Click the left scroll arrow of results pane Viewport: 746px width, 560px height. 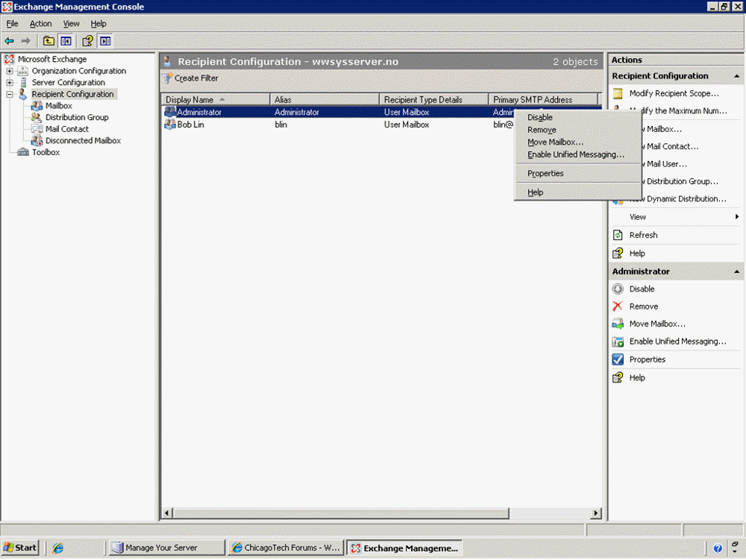(x=167, y=513)
